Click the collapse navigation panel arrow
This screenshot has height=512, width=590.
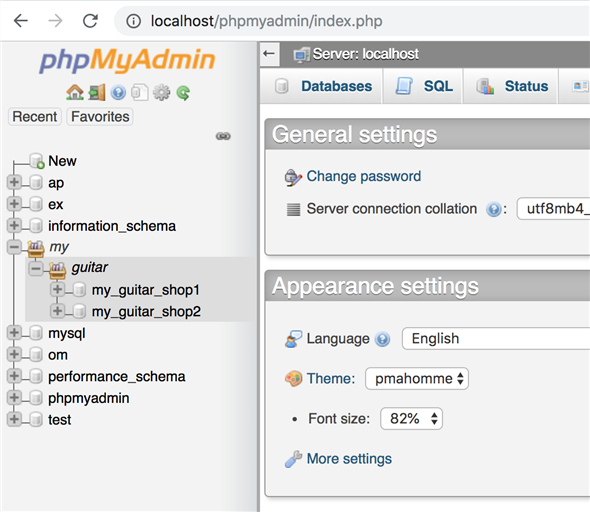[x=269, y=54]
